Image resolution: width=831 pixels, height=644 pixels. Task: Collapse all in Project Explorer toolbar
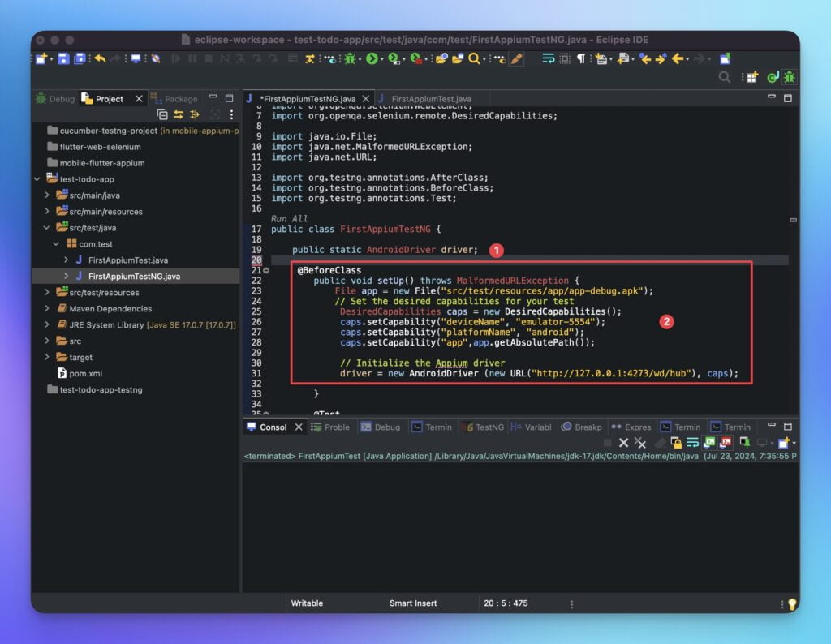pos(162,114)
